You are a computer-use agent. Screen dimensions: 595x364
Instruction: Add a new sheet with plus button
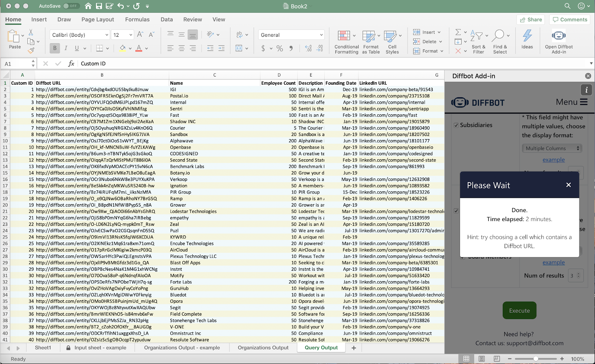(354, 348)
